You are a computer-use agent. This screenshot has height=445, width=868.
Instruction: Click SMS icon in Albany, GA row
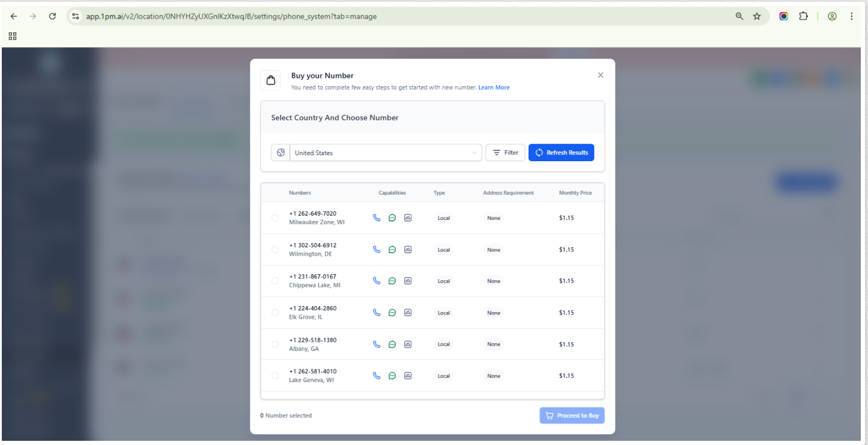pos(392,344)
